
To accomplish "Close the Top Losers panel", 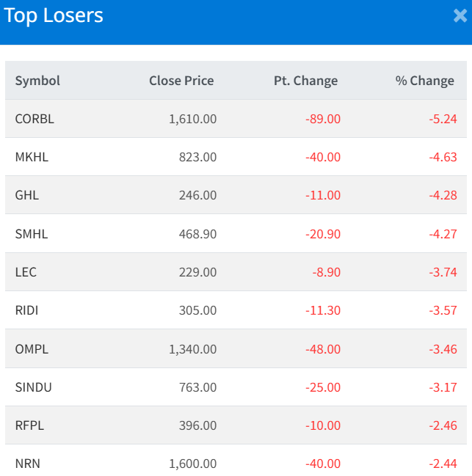I will tap(460, 15).
